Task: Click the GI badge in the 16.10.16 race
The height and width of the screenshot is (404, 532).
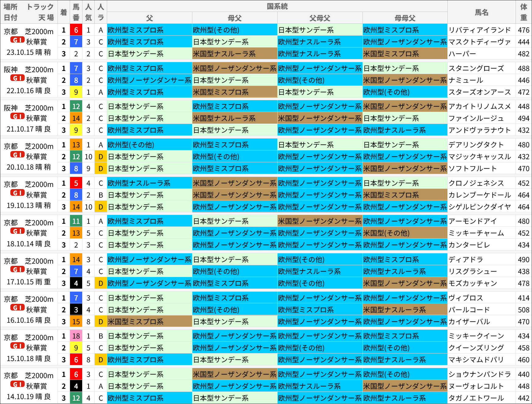Action: [x=17, y=307]
